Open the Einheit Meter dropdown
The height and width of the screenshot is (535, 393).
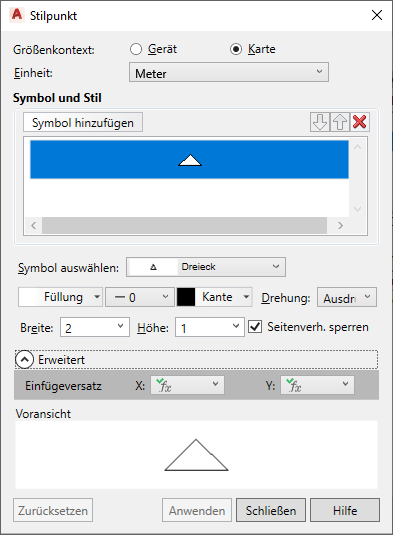coord(229,72)
